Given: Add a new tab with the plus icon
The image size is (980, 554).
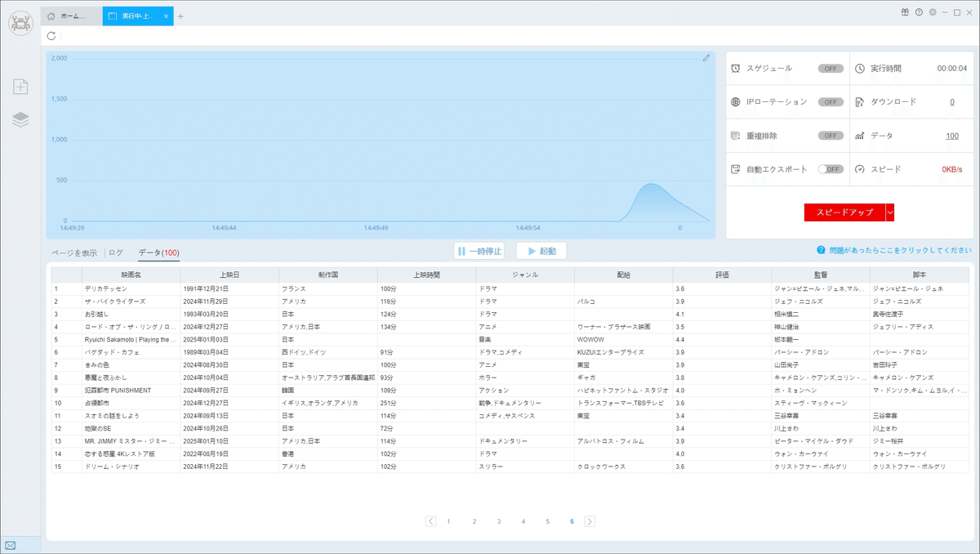Looking at the screenshot, I should [x=180, y=16].
